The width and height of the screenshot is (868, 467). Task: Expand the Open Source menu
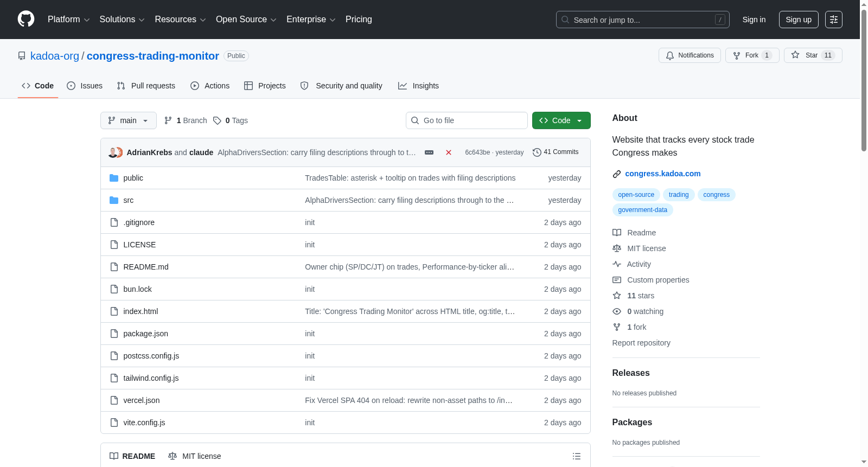click(x=246, y=20)
